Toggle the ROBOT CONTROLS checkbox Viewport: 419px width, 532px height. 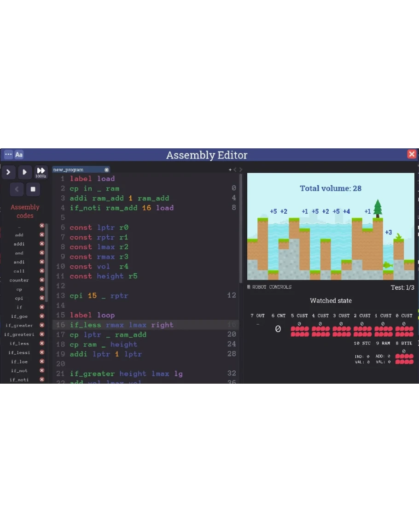coord(249,287)
